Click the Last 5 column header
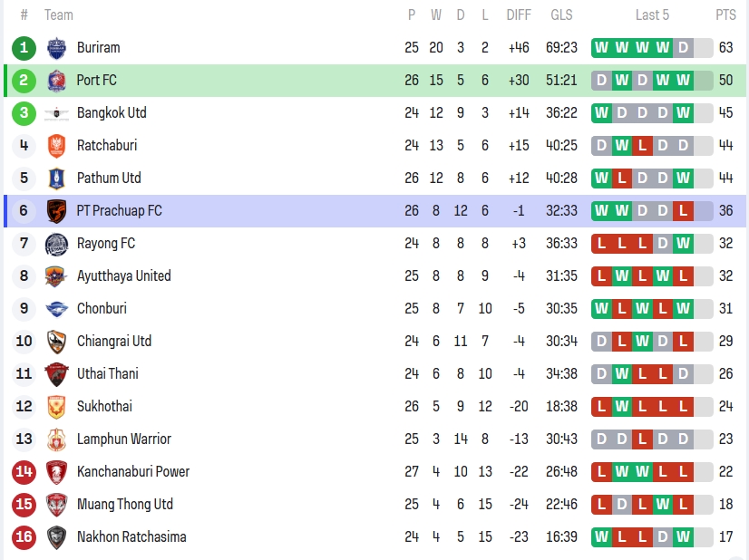The height and width of the screenshot is (560, 749). pos(652,14)
